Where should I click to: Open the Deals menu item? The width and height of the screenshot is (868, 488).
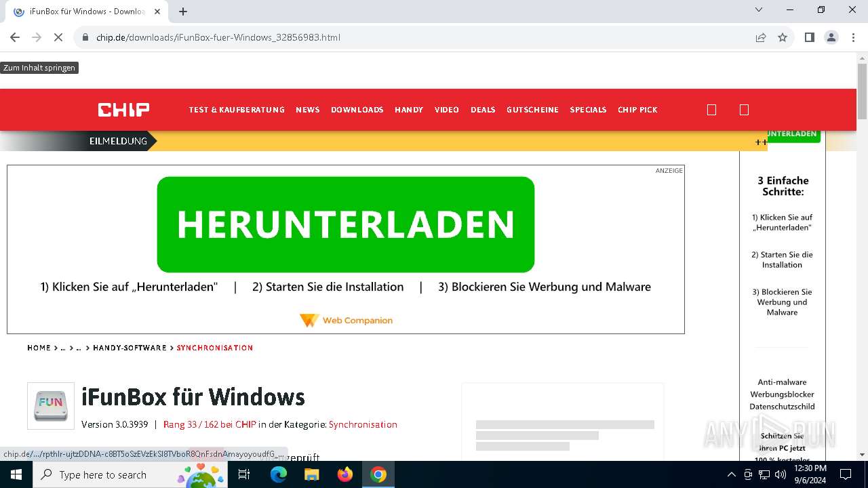483,110
